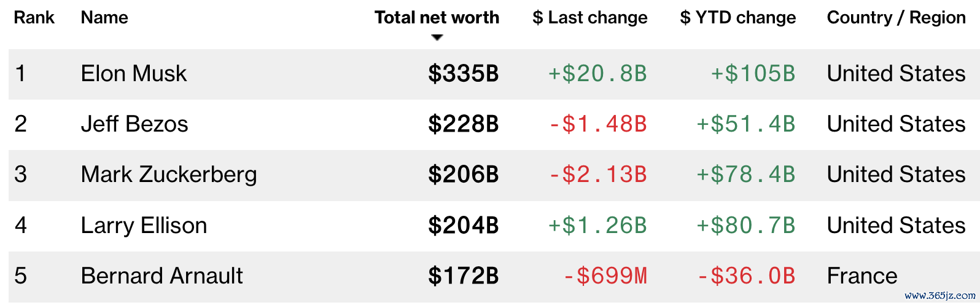This screenshot has width=980, height=305.
Task: Click the -$699M last change value
Action: click(x=605, y=276)
